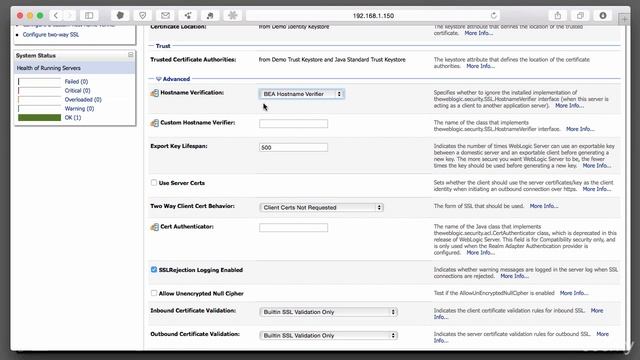The height and width of the screenshot is (360, 640).
Task: Open More Info for Export Key Lifespan
Action: click(x=597, y=165)
